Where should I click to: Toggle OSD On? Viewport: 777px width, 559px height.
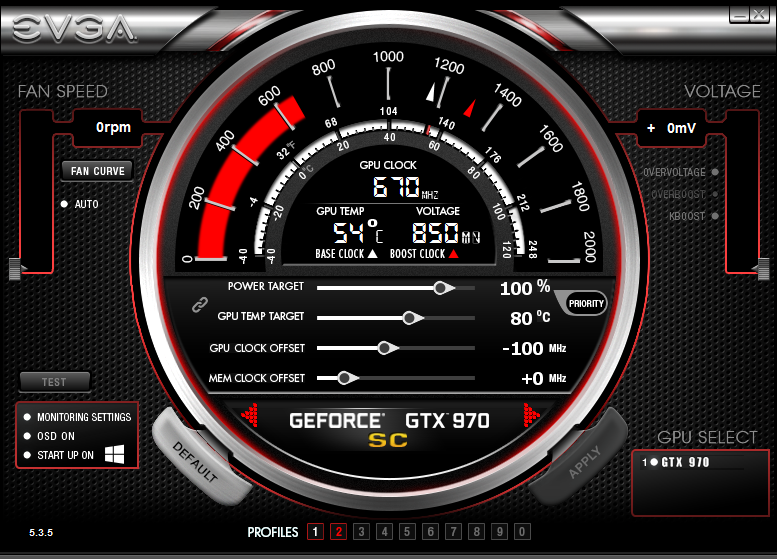pos(50,436)
